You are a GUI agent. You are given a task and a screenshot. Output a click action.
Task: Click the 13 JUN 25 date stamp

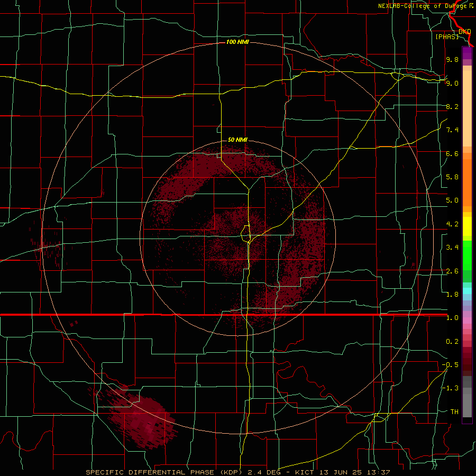[340, 472]
